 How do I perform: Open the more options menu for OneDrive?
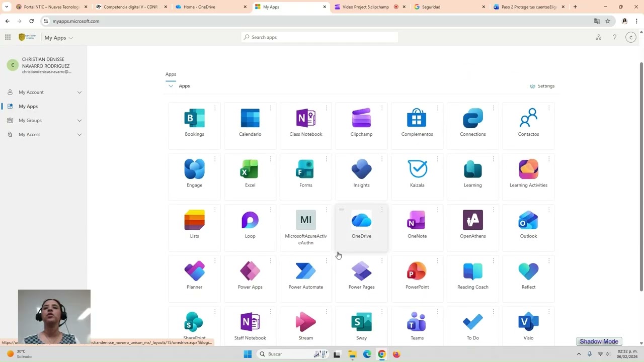pyautogui.click(x=382, y=210)
